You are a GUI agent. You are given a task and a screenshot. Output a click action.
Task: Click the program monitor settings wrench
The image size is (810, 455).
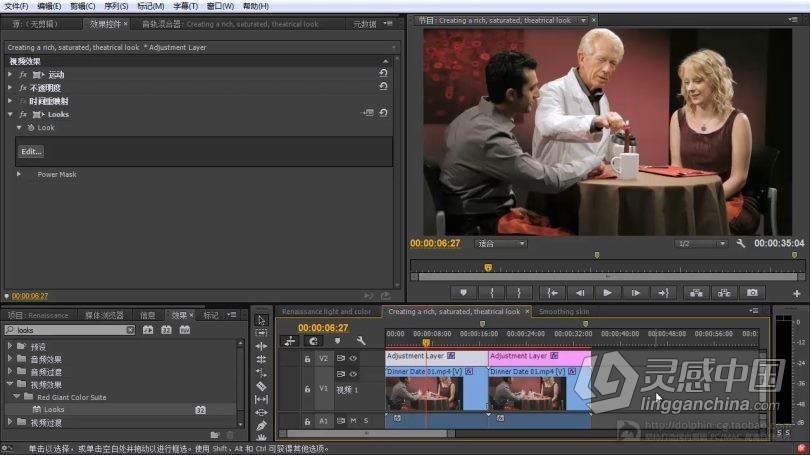(740, 243)
